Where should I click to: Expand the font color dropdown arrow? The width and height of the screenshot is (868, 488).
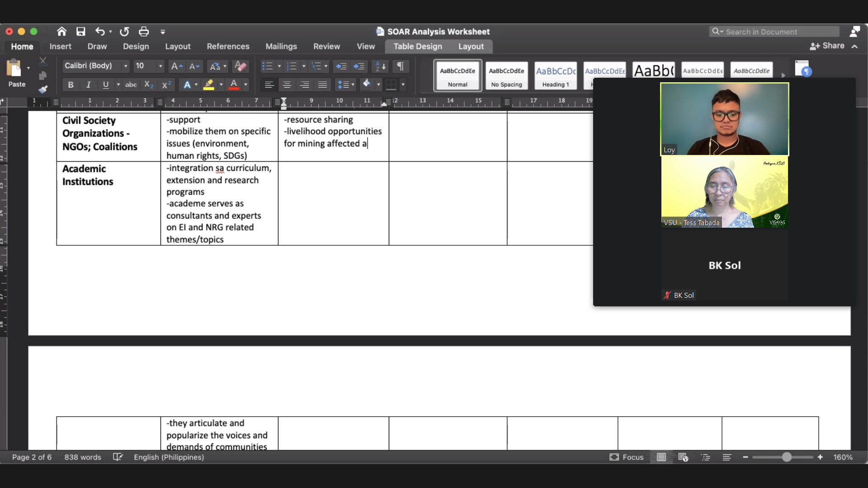pyautogui.click(x=245, y=84)
